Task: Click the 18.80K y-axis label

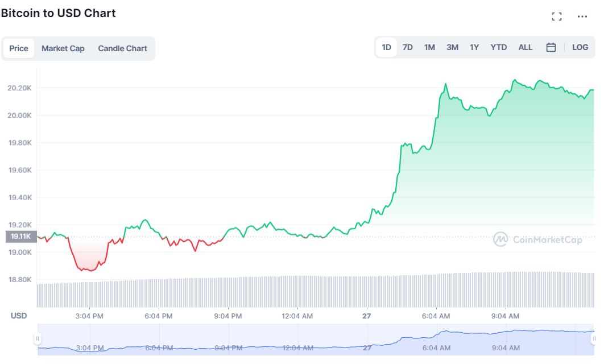Action: pyautogui.click(x=20, y=280)
